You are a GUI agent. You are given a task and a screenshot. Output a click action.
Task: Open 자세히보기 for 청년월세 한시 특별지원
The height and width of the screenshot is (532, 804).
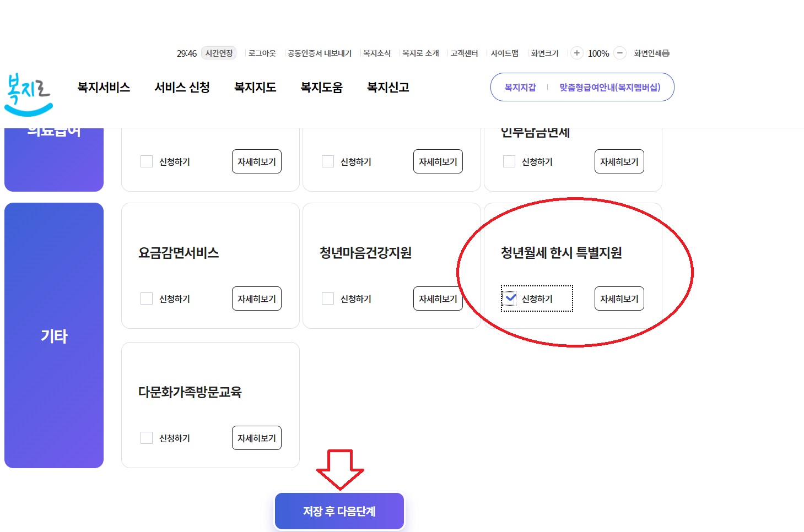pos(619,298)
